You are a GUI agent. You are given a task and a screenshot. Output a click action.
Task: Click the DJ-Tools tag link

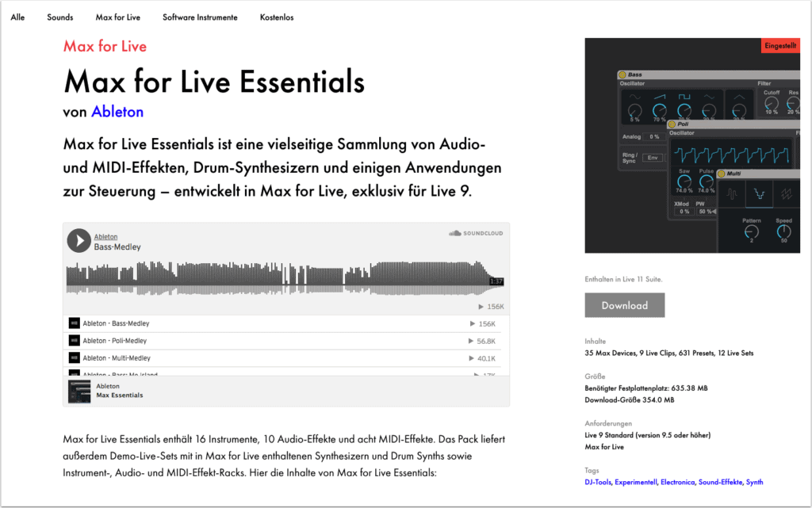[599, 482]
